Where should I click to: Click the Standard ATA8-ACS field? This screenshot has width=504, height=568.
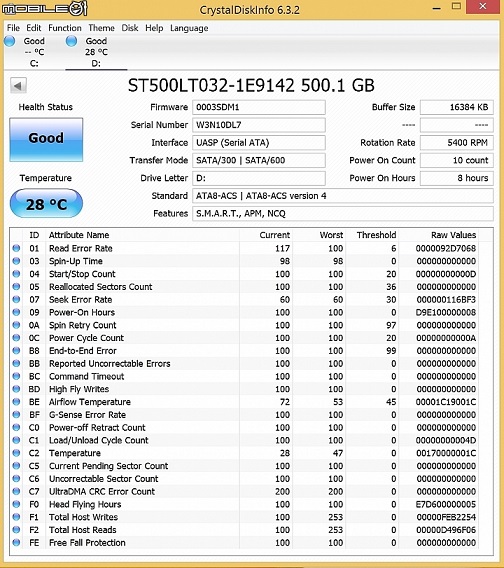click(x=343, y=196)
